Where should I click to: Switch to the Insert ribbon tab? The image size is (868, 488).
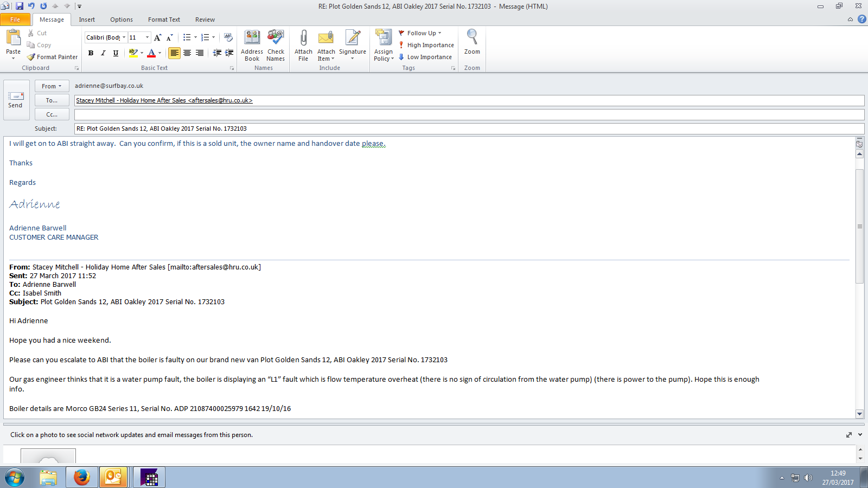(x=87, y=20)
